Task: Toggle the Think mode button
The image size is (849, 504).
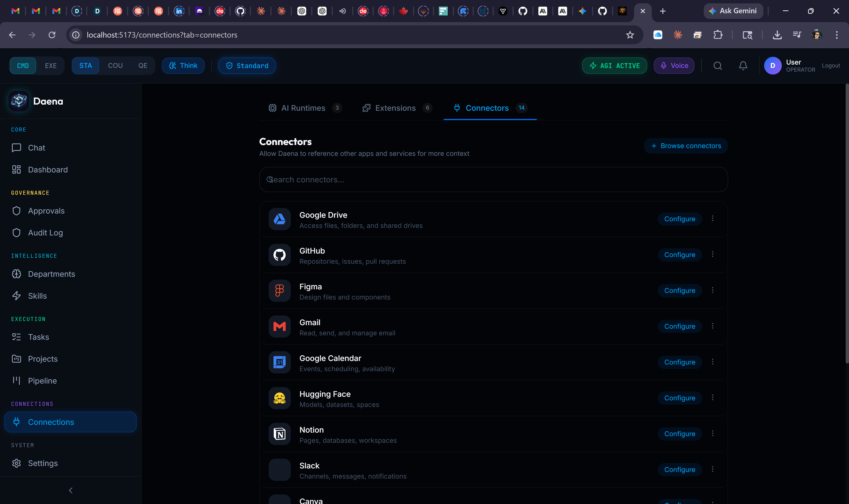Action: pyautogui.click(x=183, y=66)
